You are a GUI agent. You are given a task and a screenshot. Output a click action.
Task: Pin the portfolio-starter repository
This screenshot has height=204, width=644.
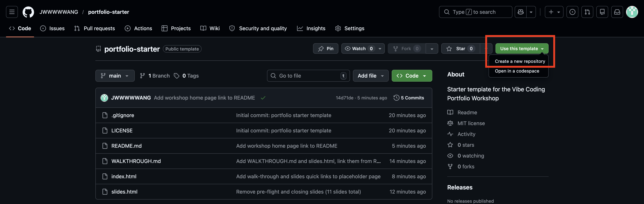[x=326, y=48]
